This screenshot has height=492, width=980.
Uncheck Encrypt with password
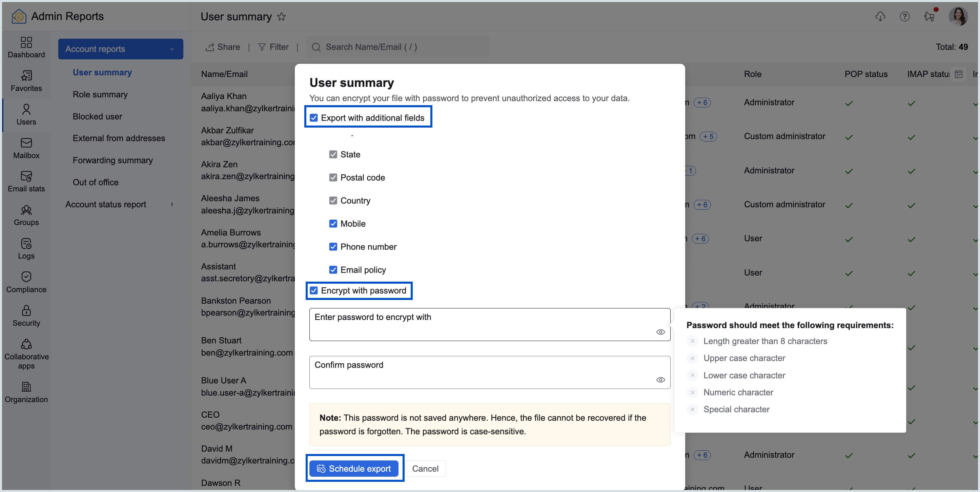click(x=313, y=290)
